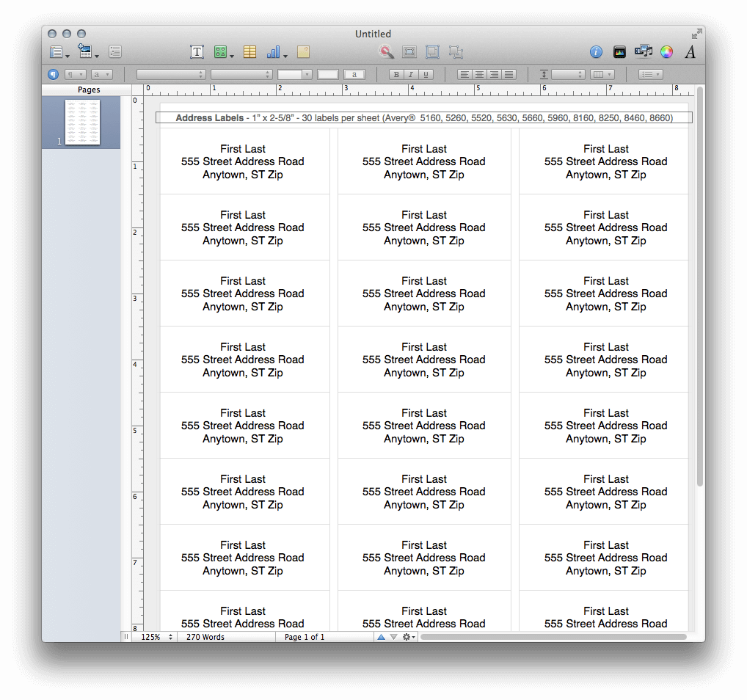
Task: Click the Outline mode icon
Action: (114, 51)
